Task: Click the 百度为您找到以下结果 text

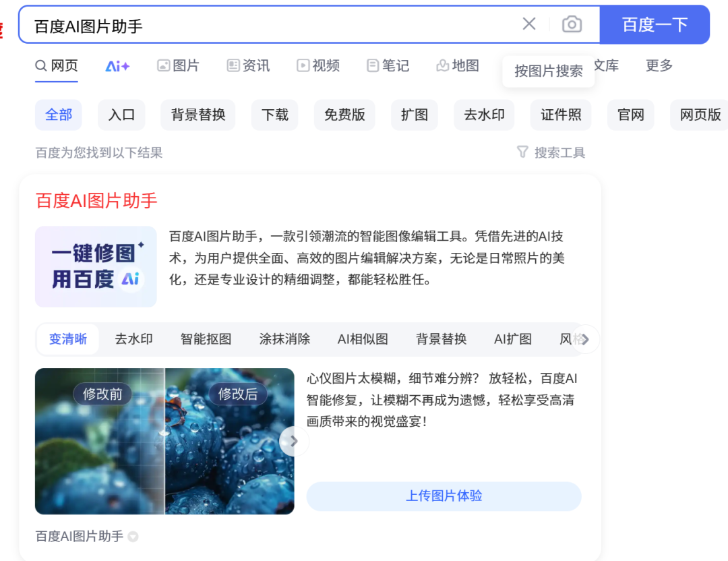Action: click(99, 153)
